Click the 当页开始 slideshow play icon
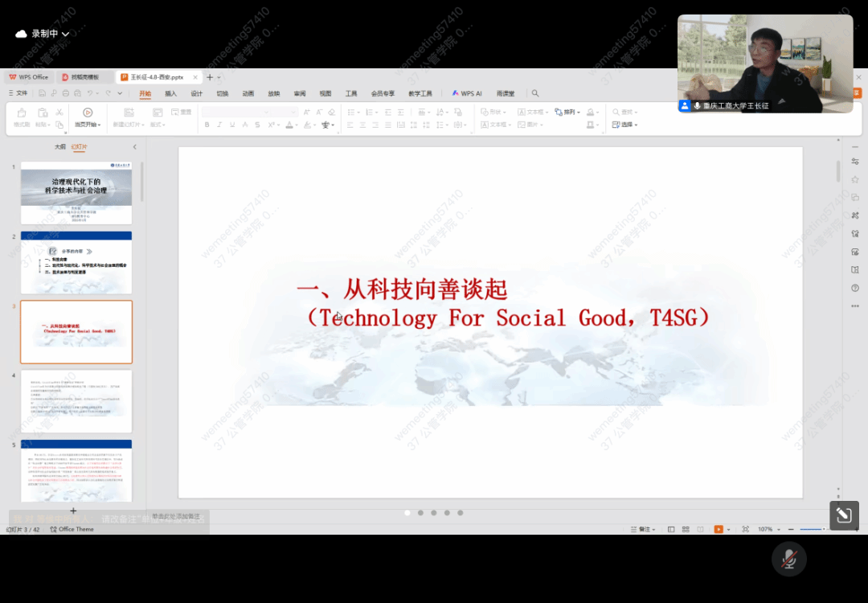Image resolution: width=868 pixels, height=603 pixels. click(x=88, y=113)
